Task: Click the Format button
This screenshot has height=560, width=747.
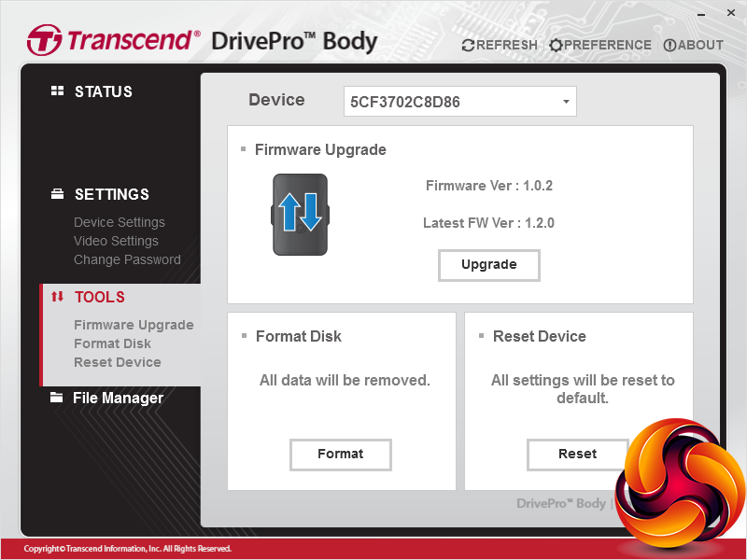Action: [x=341, y=455]
